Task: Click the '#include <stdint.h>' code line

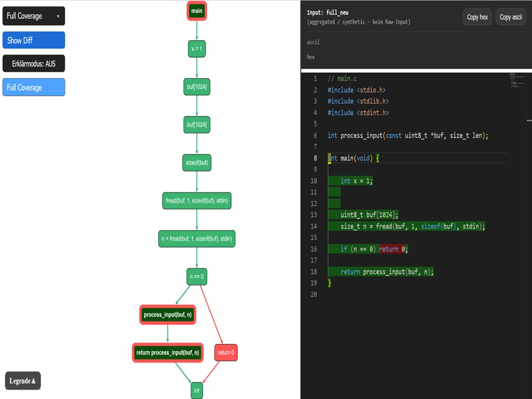Action: pyautogui.click(x=359, y=112)
